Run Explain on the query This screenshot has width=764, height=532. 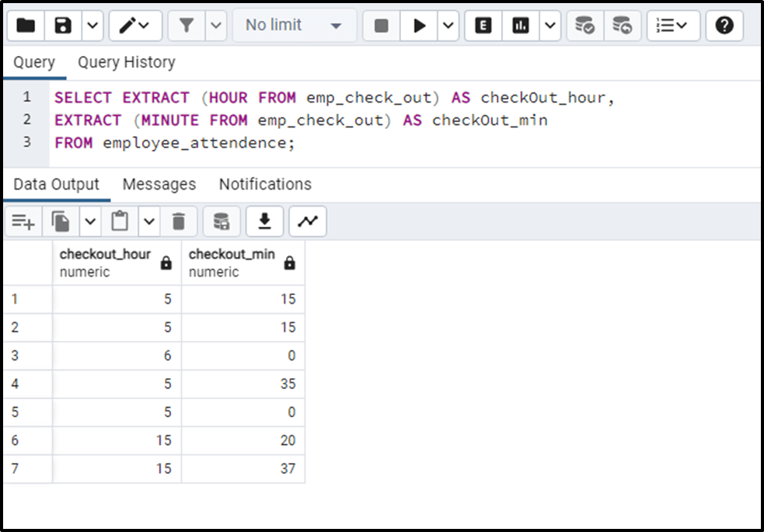483,25
